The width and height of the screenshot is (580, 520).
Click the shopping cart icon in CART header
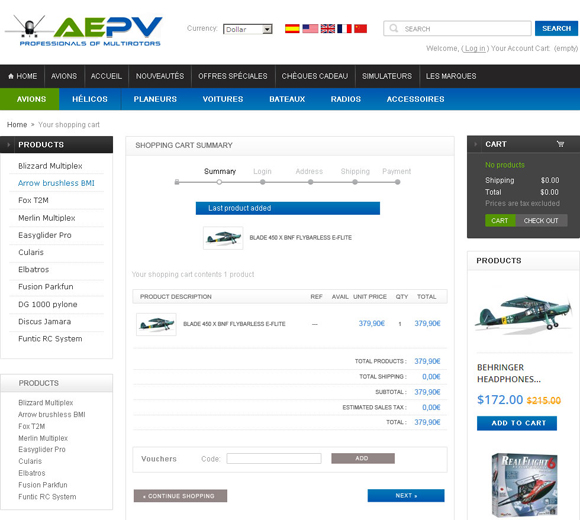coord(560,144)
